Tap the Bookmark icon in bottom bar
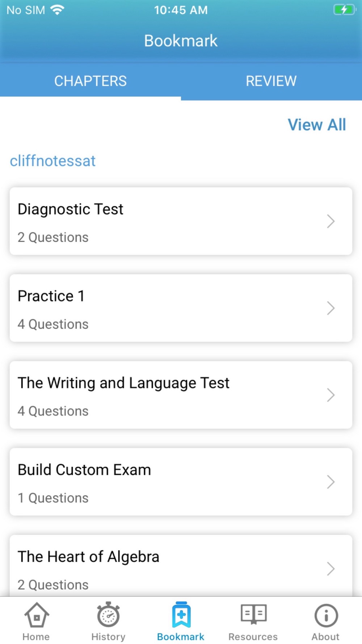This screenshot has height=644, width=362. [181, 614]
